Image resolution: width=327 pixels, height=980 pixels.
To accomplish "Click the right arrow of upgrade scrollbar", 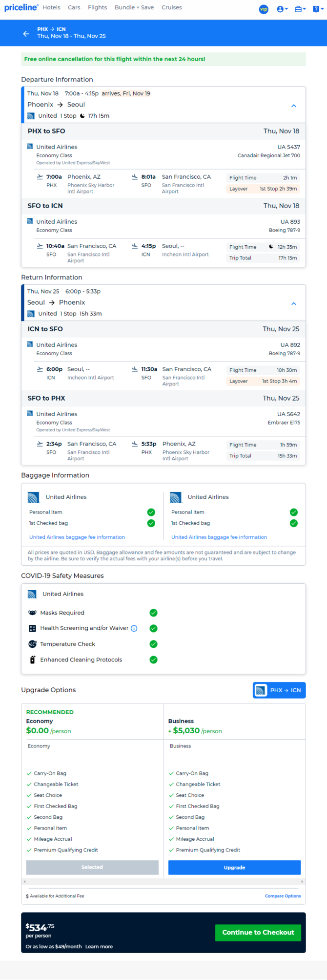I will [303, 881].
